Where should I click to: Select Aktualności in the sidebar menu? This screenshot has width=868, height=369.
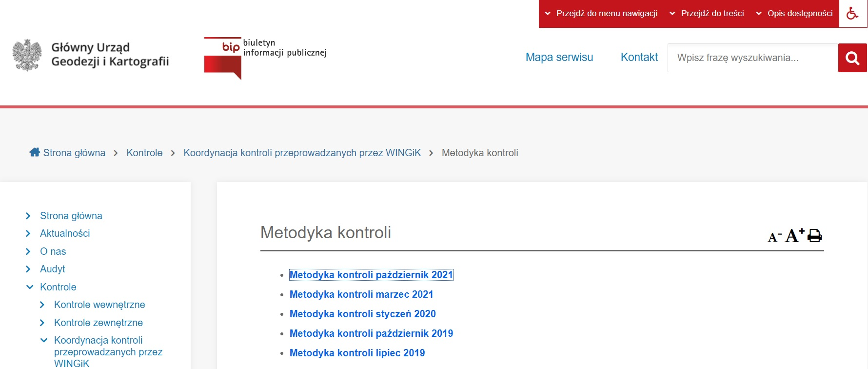tap(65, 234)
